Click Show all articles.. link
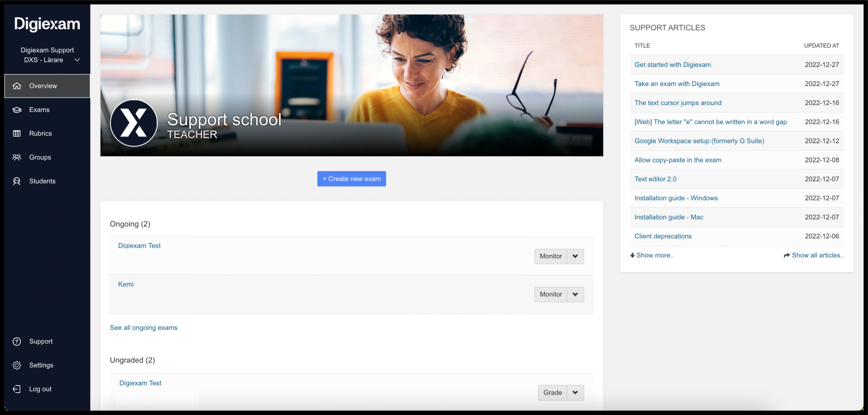 tap(818, 255)
